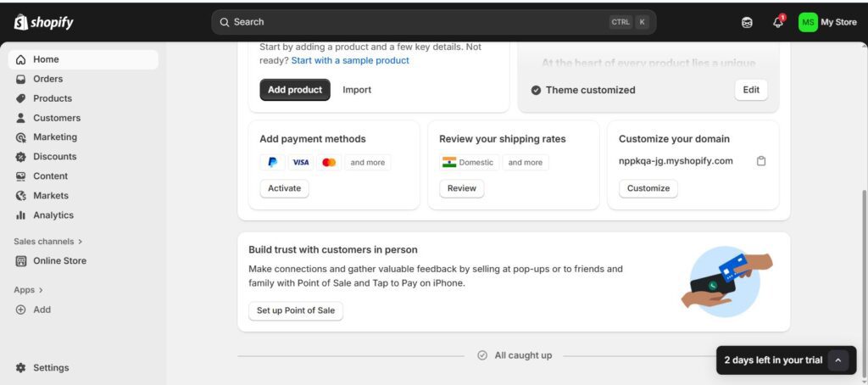The height and width of the screenshot is (385, 868).
Task: Copy the myshopify.com domain with clipboard icon
Action: pyautogui.click(x=761, y=161)
